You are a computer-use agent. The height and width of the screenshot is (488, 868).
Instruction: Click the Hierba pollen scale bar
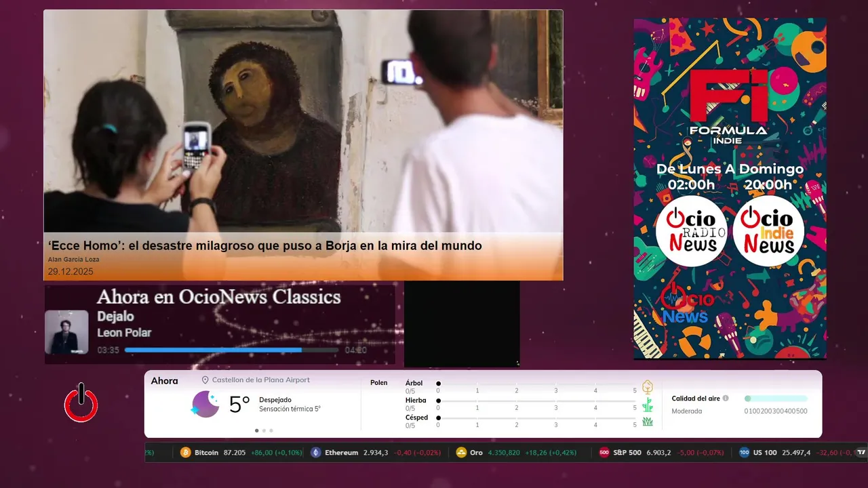pyautogui.click(x=536, y=401)
